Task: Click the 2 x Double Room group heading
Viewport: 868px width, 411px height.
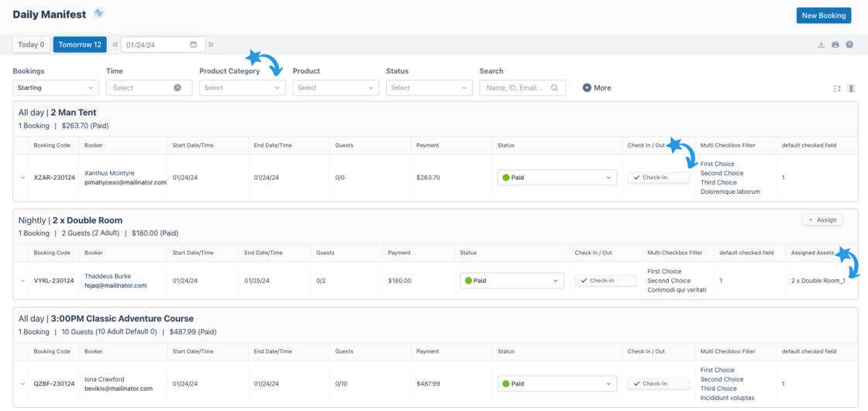Action: click(88, 220)
